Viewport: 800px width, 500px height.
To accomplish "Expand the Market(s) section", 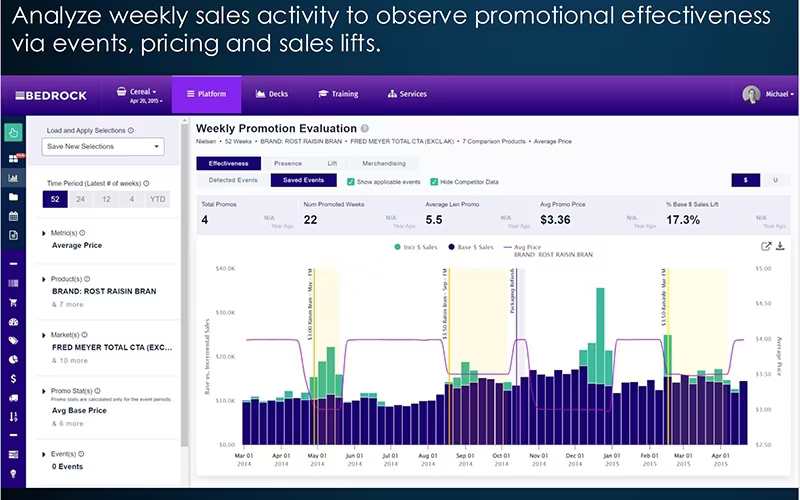I will 44,335.
